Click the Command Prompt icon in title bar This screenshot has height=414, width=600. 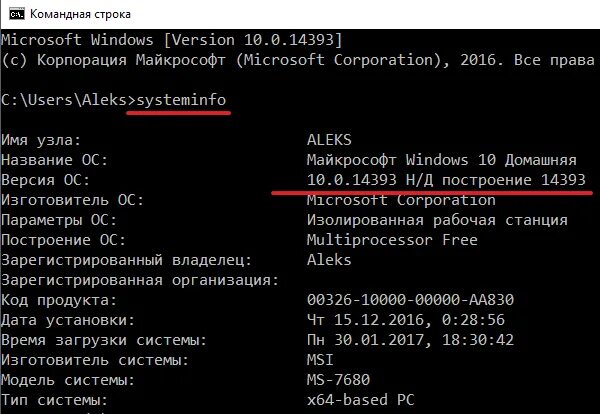point(15,15)
